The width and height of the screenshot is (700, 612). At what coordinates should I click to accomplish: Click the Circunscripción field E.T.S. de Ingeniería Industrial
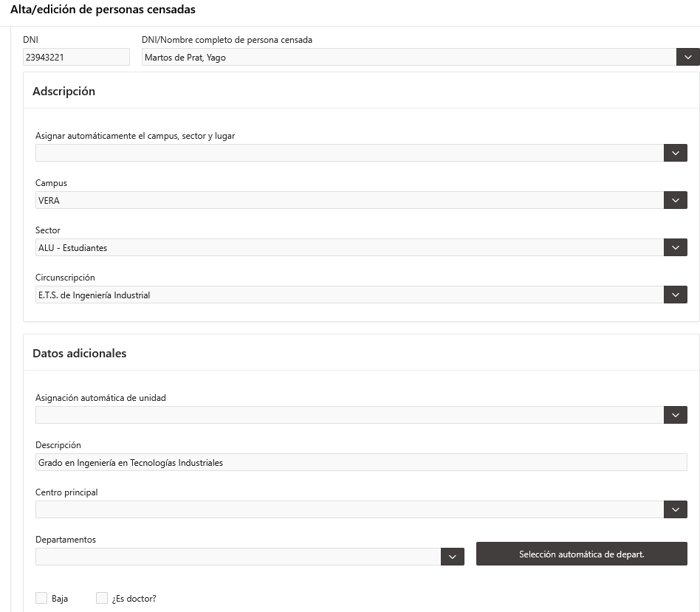(x=349, y=295)
